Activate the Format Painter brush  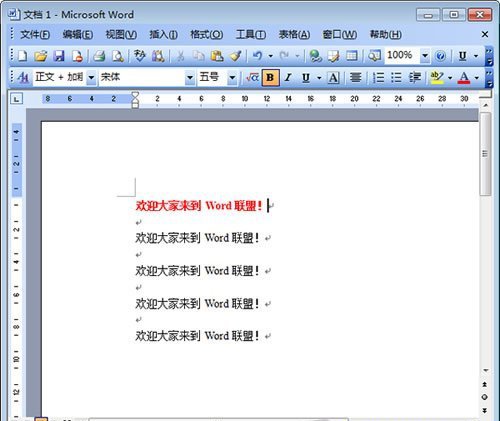pos(235,56)
